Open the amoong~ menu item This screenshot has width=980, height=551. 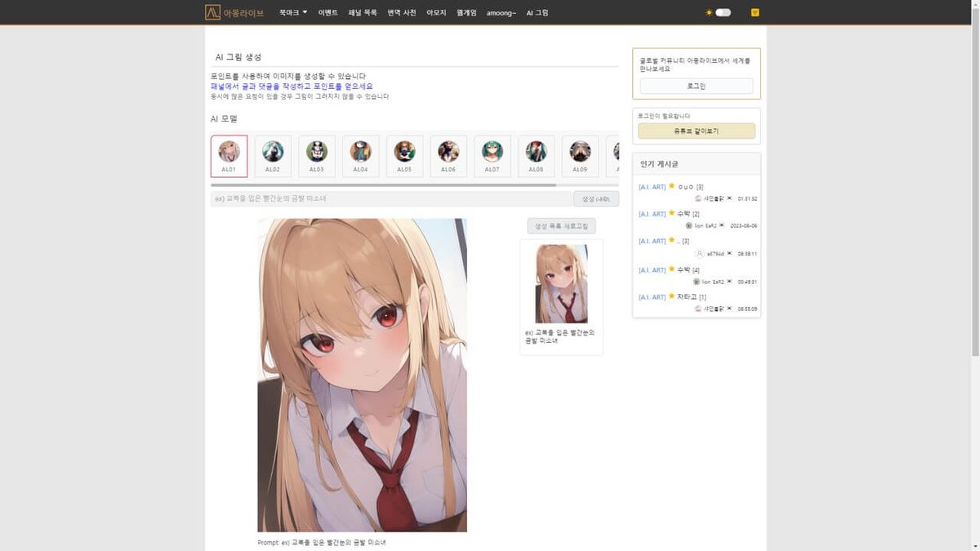pyautogui.click(x=501, y=13)
